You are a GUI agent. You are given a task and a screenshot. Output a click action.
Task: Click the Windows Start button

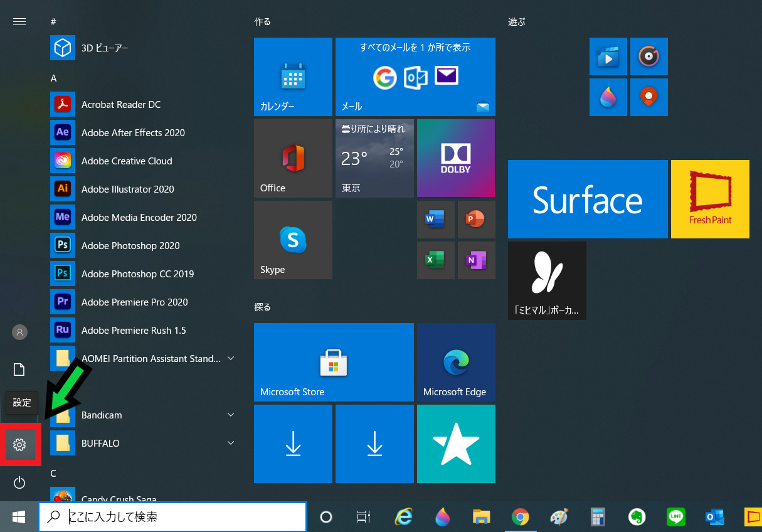point(19,517)
